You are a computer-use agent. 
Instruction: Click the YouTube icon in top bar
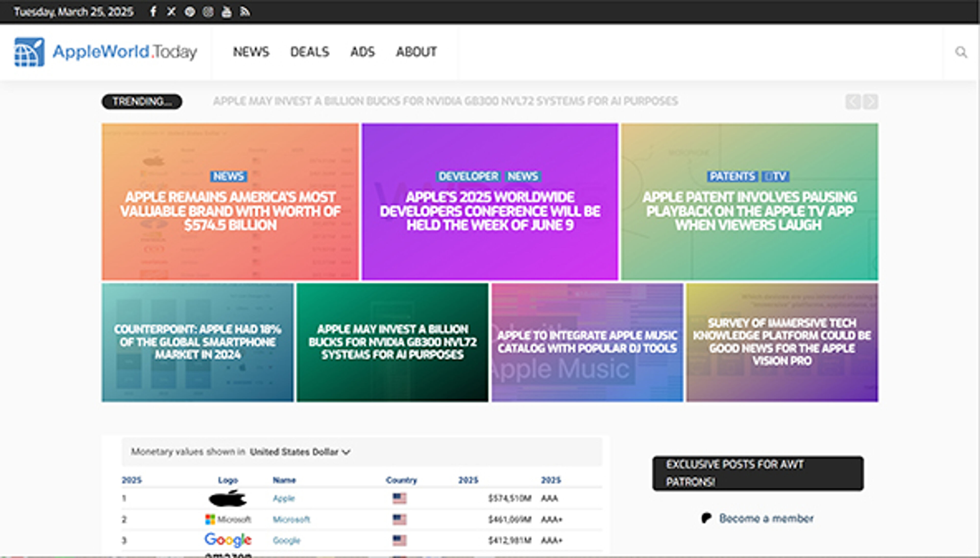226,12
